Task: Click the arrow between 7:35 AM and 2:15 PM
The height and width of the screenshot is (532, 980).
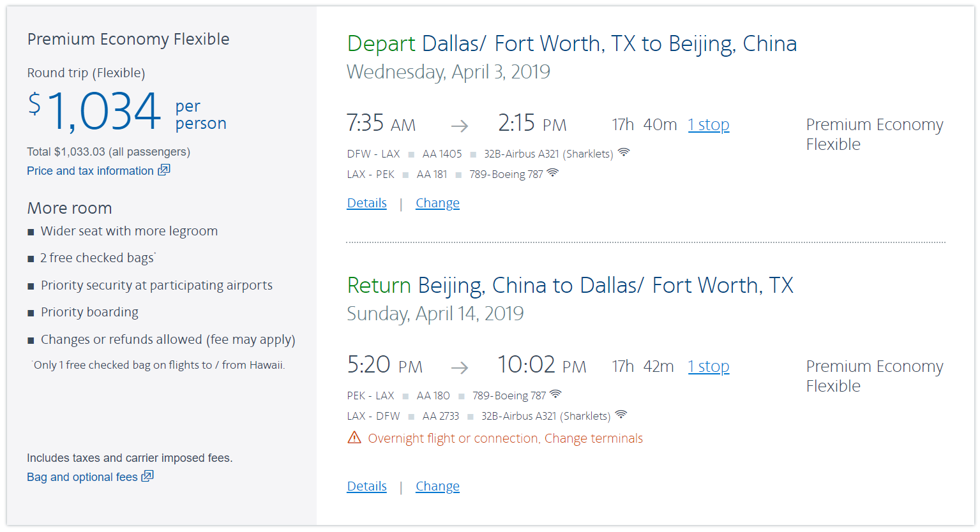Action: (460, 126)
